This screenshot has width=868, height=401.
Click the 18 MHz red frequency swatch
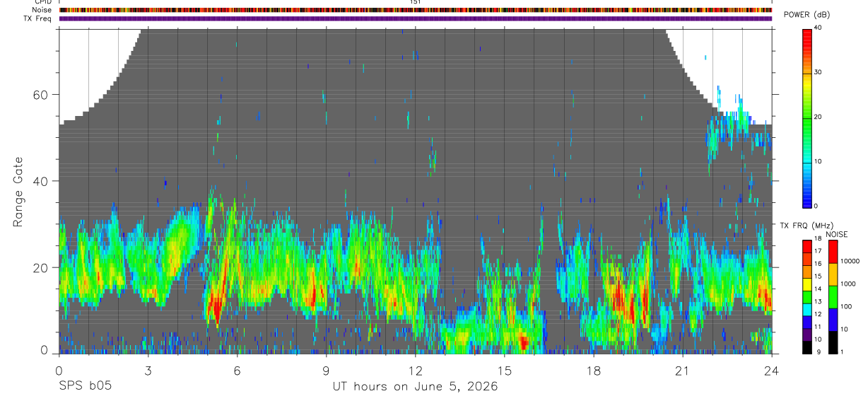(x=807, y=247)
